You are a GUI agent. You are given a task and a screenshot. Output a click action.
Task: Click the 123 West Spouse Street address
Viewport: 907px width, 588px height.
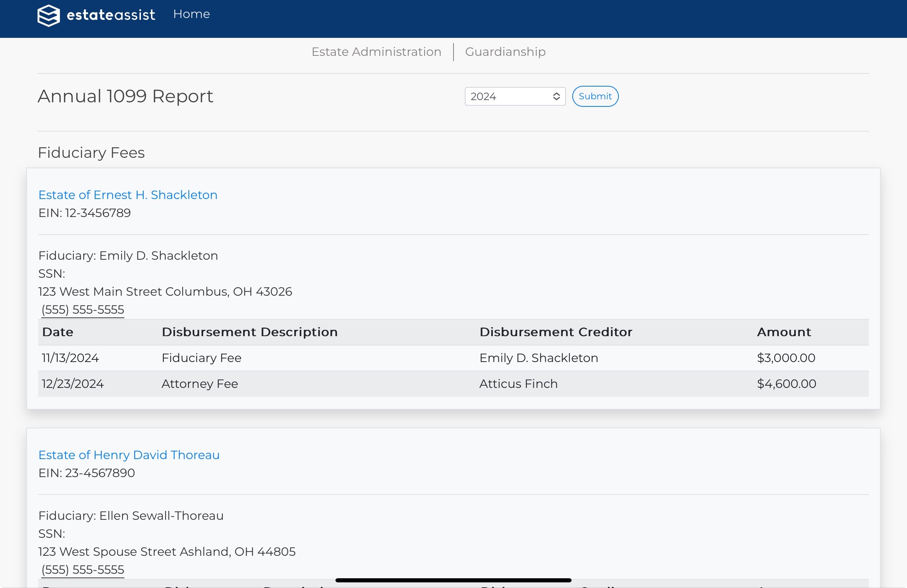pos(166,551)
